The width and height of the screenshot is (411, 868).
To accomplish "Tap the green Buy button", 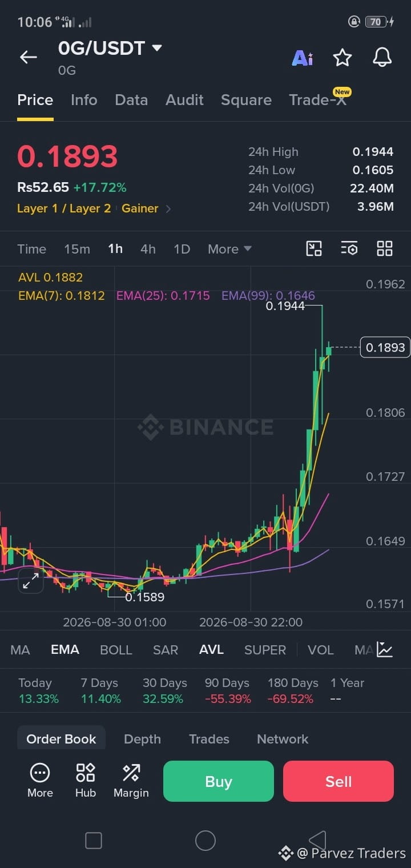I will click(x=219, y=781).
